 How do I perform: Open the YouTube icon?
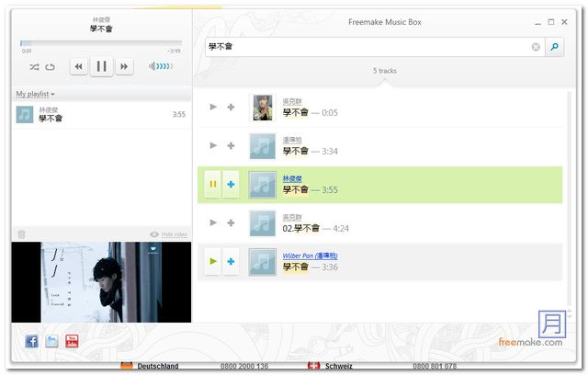coord(72,341)
